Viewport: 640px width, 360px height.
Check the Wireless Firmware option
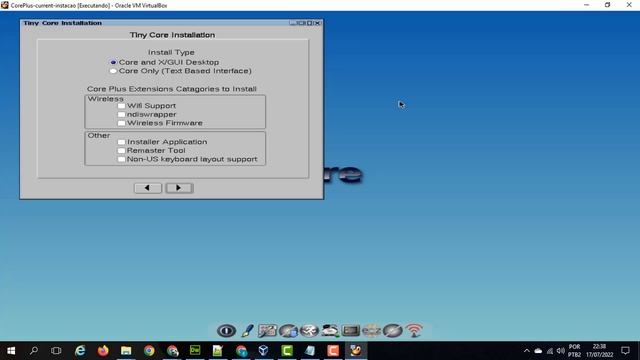[121, 123]
